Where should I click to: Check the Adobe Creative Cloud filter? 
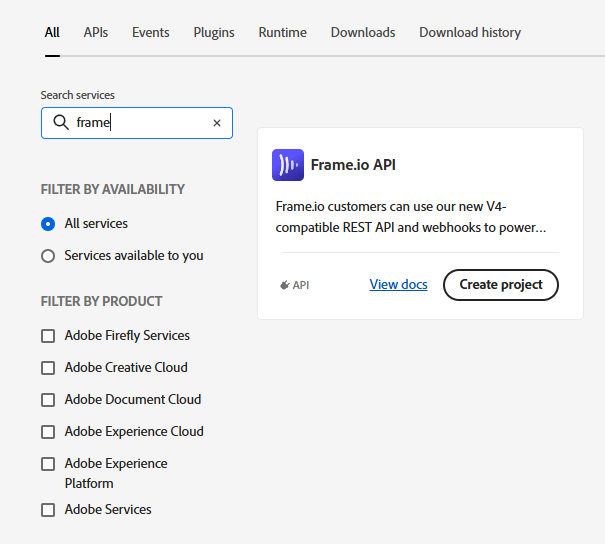click(48, 368)
